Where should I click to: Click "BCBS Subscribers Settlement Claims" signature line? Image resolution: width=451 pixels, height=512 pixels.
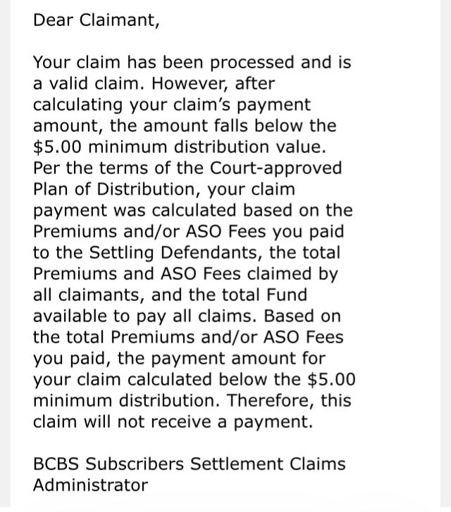189,464
